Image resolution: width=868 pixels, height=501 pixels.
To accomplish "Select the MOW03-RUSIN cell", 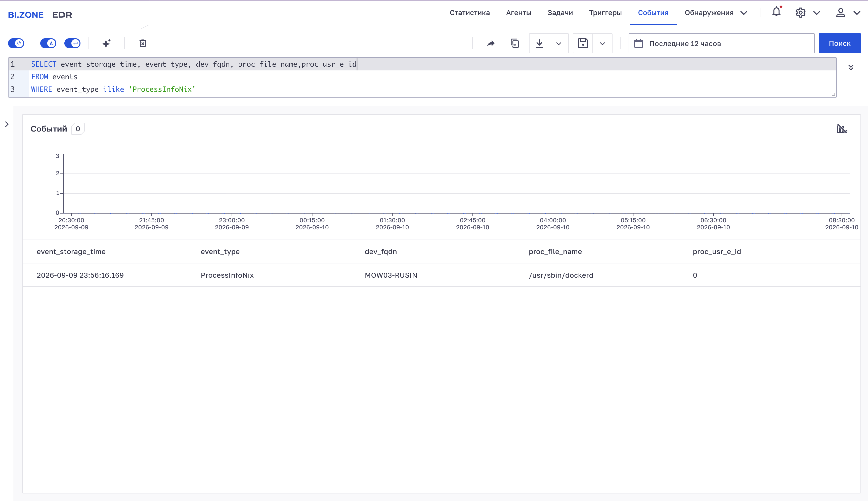I will (391, 275).
